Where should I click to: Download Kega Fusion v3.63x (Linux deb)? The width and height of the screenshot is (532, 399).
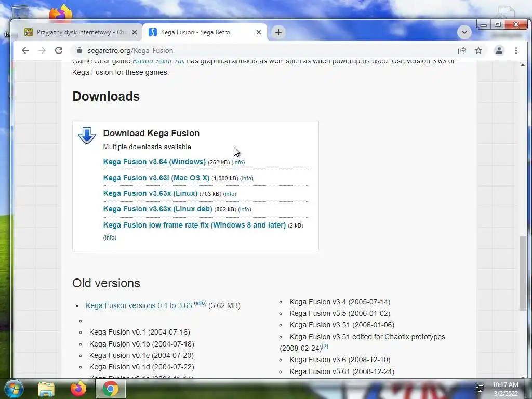(157, 209)
